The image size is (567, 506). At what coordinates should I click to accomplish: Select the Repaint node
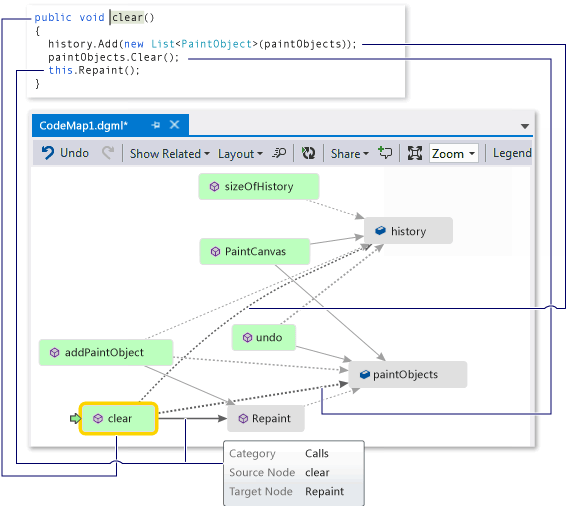[265, 418]
